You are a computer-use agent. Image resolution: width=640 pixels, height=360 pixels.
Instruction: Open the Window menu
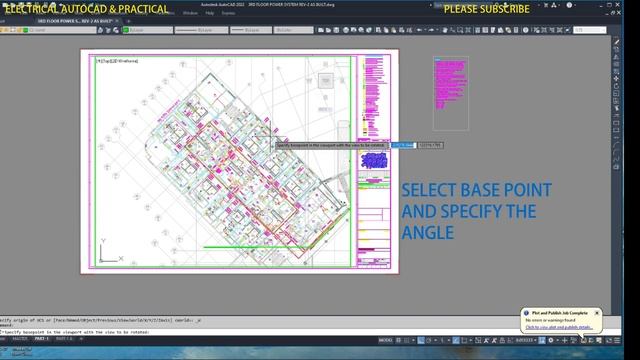coord(190,13)
